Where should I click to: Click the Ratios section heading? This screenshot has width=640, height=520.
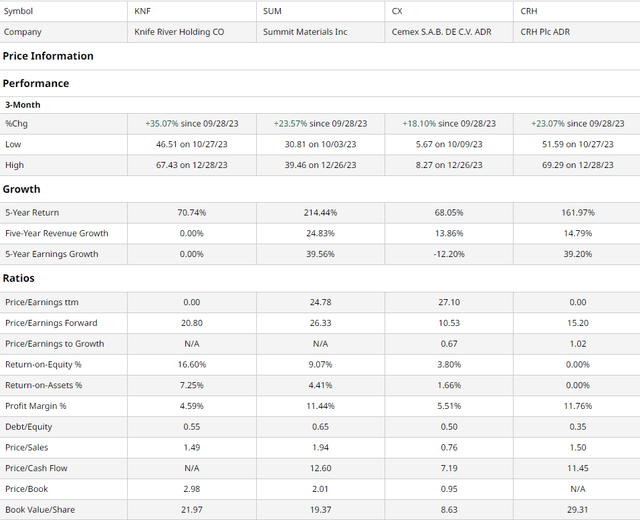tap(19, 278)
